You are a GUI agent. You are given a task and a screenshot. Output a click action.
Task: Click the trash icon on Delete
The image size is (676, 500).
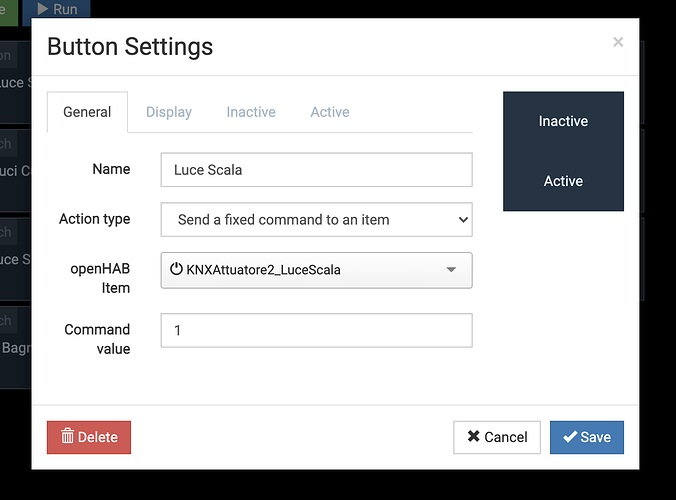[68, 436]
